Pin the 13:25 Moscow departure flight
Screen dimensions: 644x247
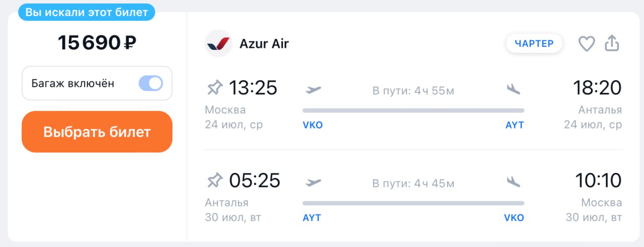click(214, 88)
